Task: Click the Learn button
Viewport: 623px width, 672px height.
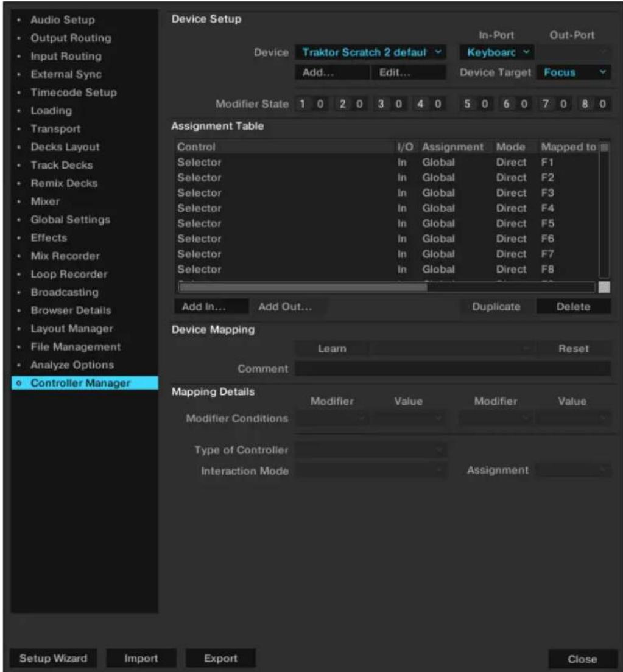Action: pyautogui.click(x=332, y=349)
